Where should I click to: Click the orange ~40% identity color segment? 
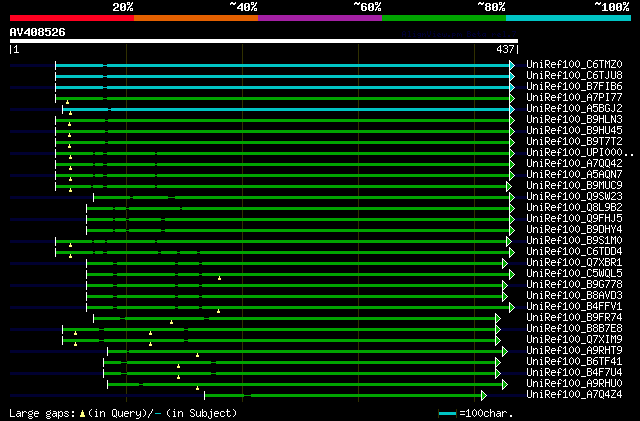coord(196,18)
